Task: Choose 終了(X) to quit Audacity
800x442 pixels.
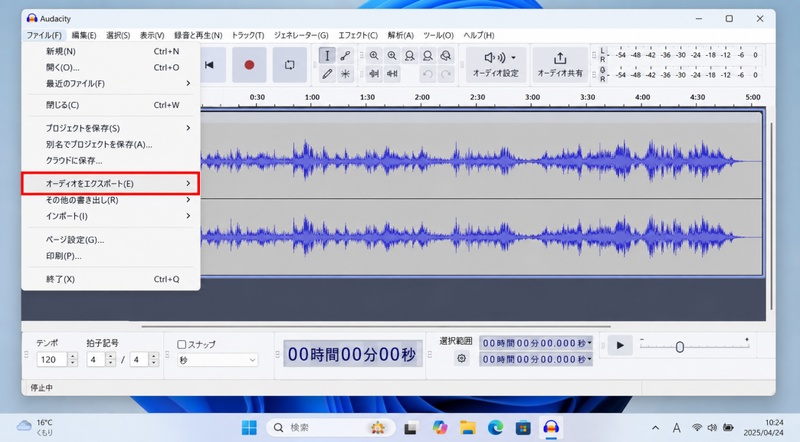Action: click(111, 279)
